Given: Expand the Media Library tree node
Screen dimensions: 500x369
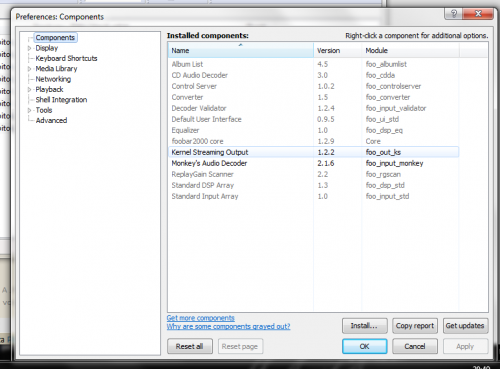Looking at the screenshot, I should point(30,69).
